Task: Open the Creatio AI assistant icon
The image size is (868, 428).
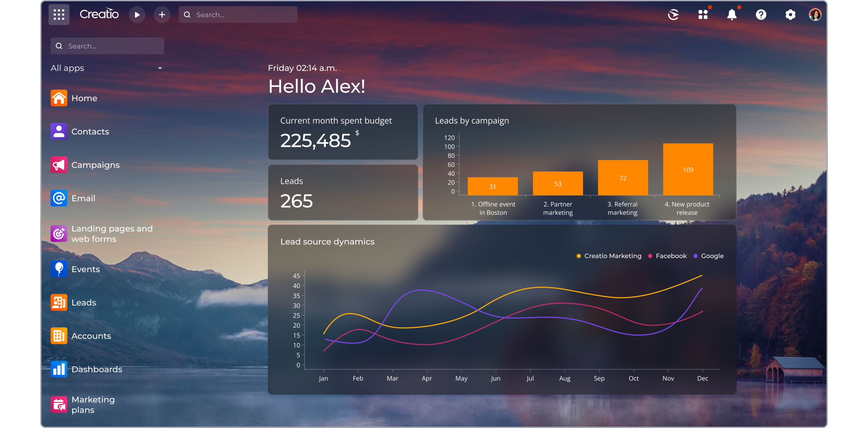Action: tap(673, 14)
